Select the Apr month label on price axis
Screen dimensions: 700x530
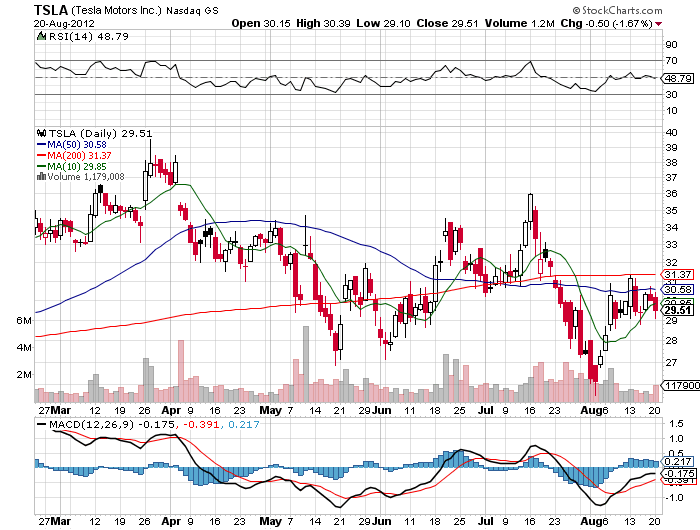170,410
